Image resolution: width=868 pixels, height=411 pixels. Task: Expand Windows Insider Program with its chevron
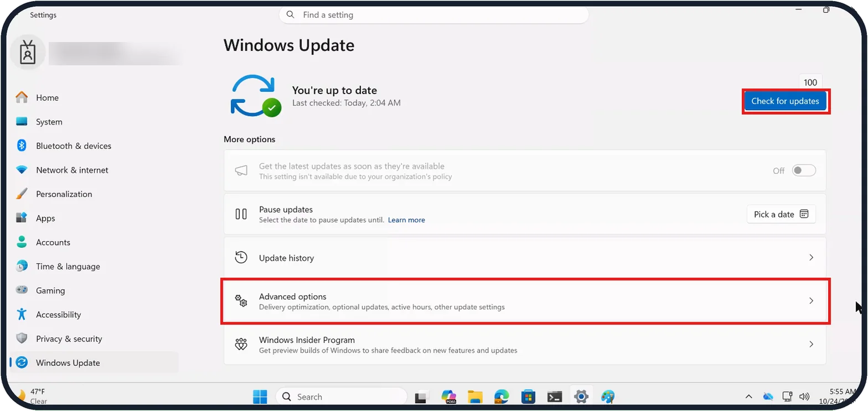tap(811, 344)
